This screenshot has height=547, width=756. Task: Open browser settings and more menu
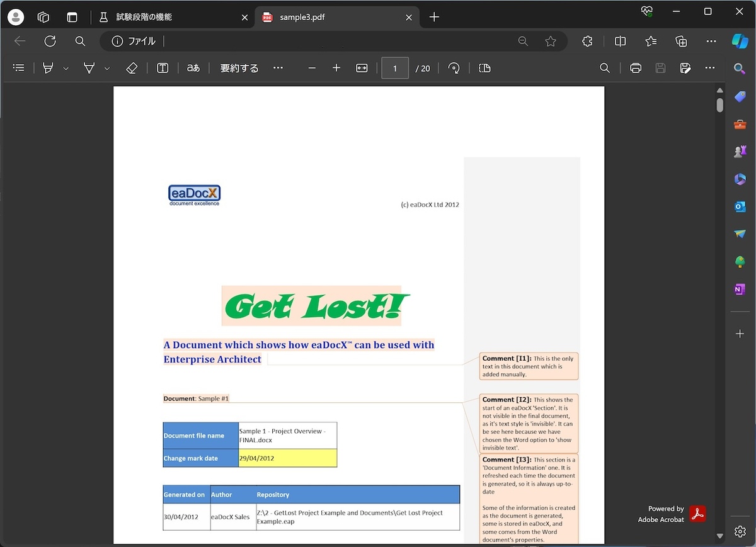click(x=711, y=41)
